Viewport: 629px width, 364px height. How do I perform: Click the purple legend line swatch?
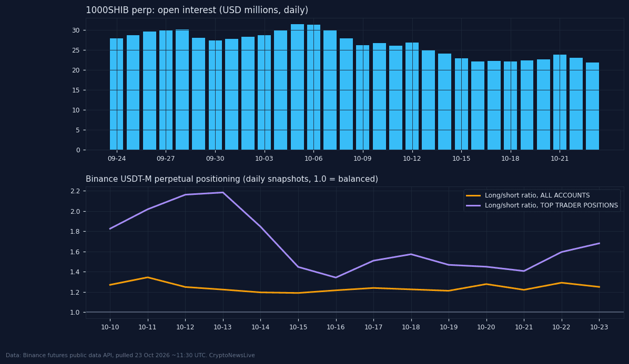point(473,205)
